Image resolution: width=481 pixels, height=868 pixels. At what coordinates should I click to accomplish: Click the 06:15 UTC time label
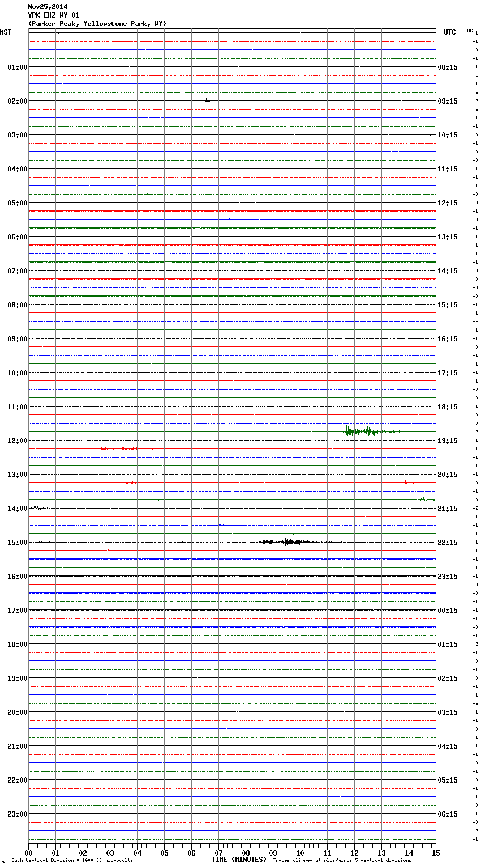click(x=448, y=814)
